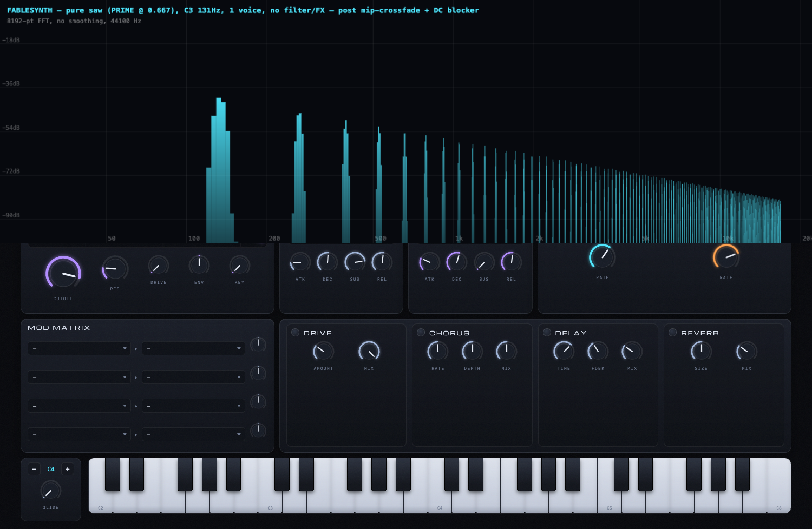Click the Delay MIX knob

coord(632,352)
